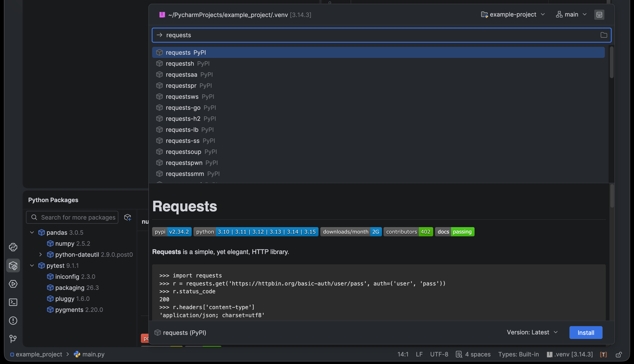Select the requestsws PyPI result
Image resolution: width=634 pixels, height=364 pixels.
pyautogui.click(x=378, y=96)
